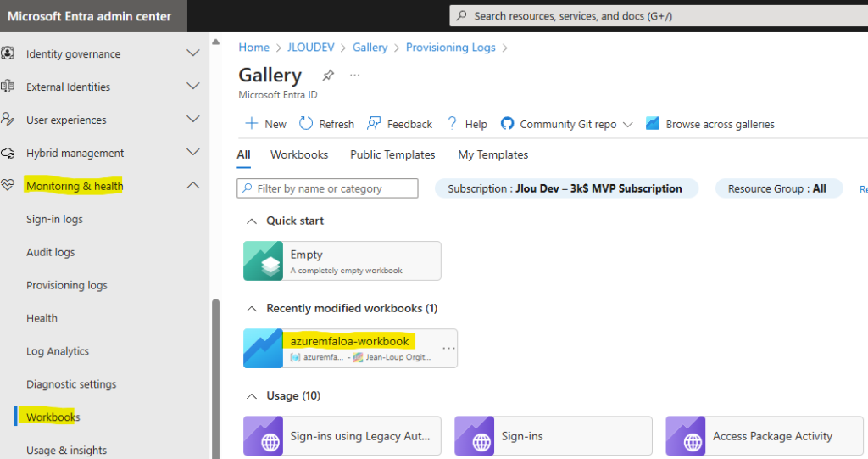
Task: Expand User experiences chevron
Action: (x=192, y=119)
